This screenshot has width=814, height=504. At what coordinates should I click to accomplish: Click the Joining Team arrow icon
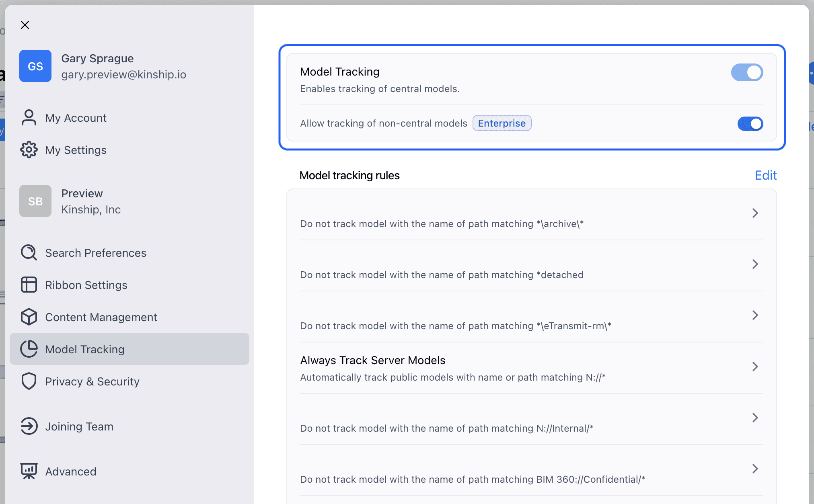click(29, 426)
